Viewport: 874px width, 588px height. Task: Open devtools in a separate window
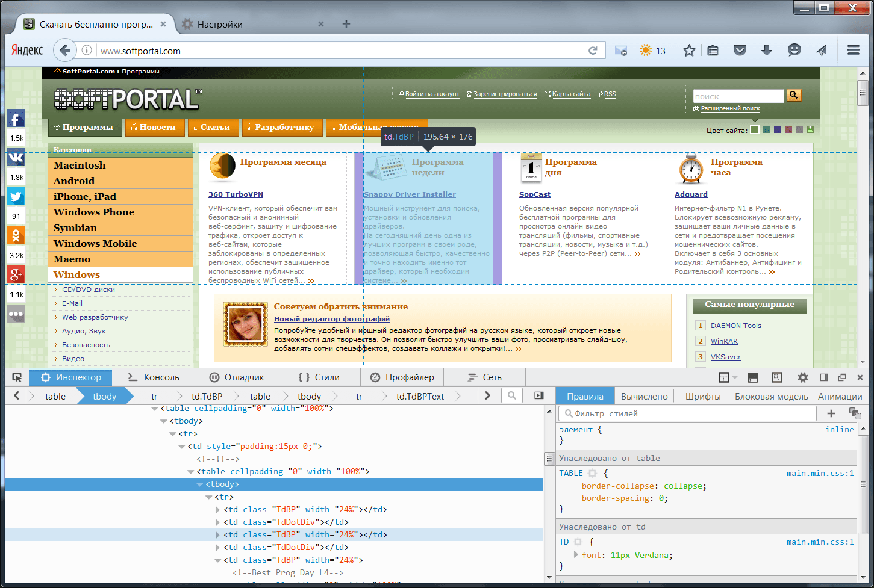pyautogui.click(x=842, y=377)
